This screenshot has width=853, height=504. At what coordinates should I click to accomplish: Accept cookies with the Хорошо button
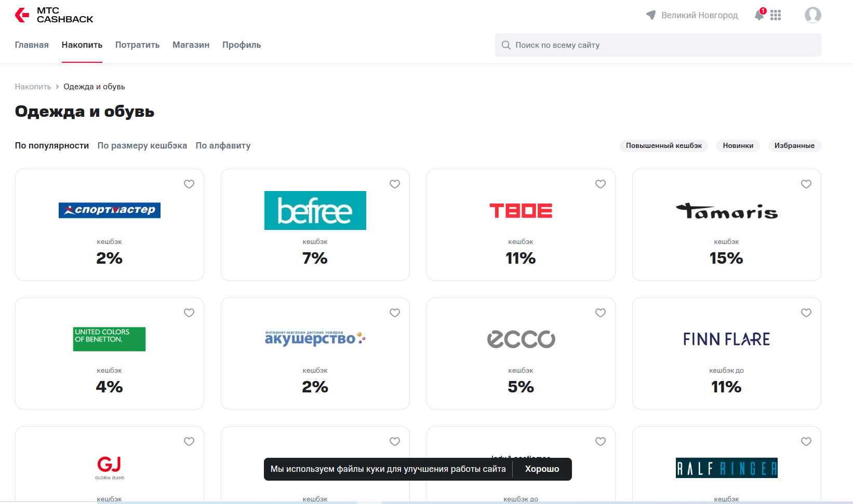pos(542,469)
